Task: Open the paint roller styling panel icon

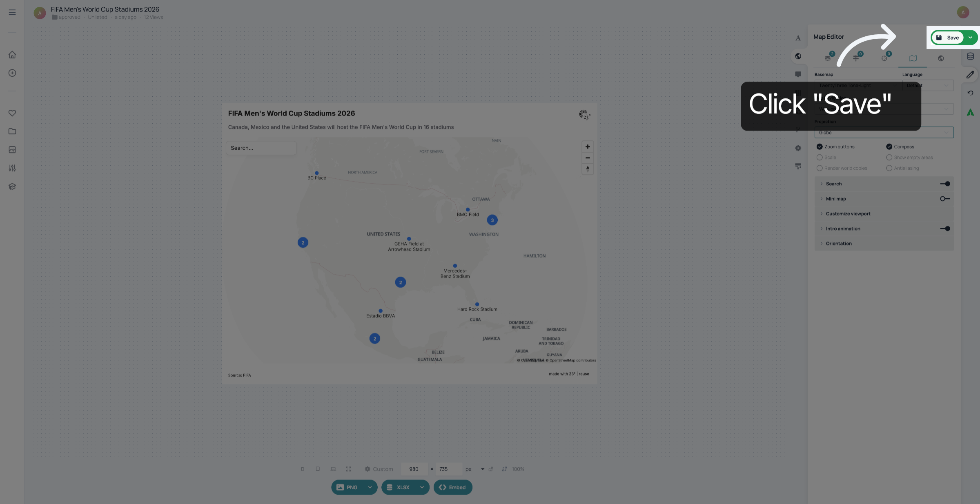Action: pyautogui.click(x=798, y=166)
